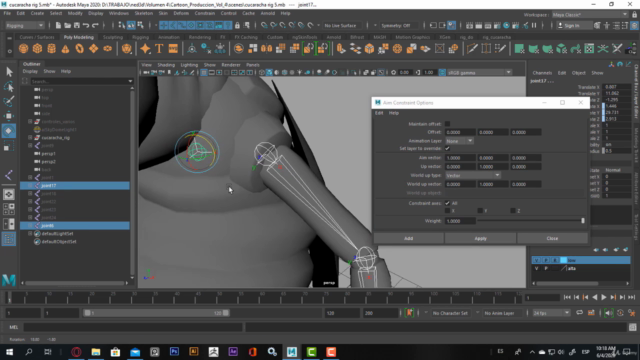Expand the cucaracha_rig node in Outliner
Viewport: 640px width, 360px height.
click(x=30, y=138)
